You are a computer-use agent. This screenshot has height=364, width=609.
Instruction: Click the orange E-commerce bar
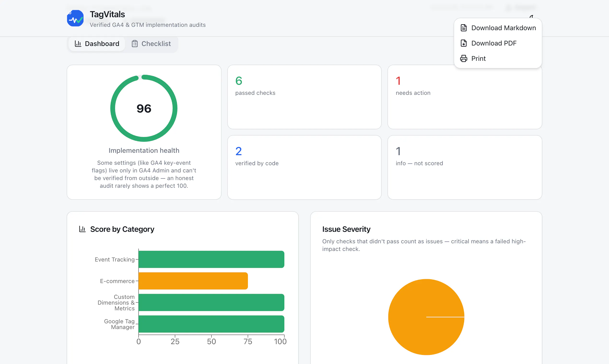coord(193,281)
